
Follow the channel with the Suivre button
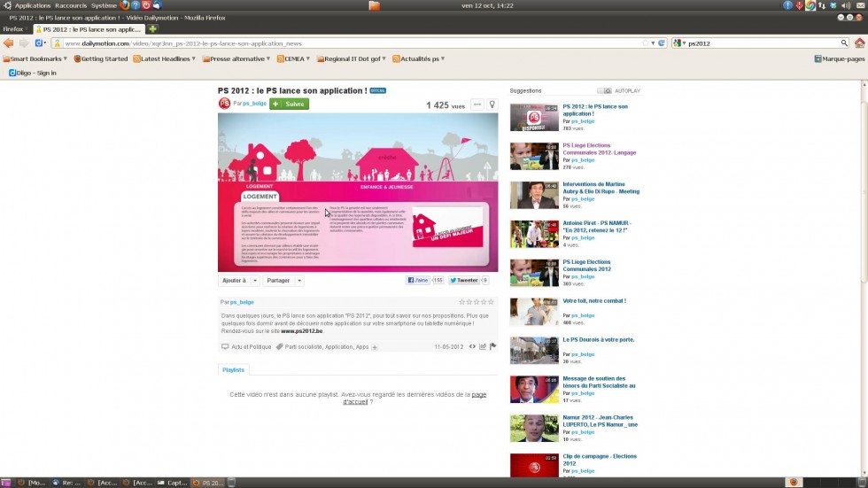tap(289, 104)
